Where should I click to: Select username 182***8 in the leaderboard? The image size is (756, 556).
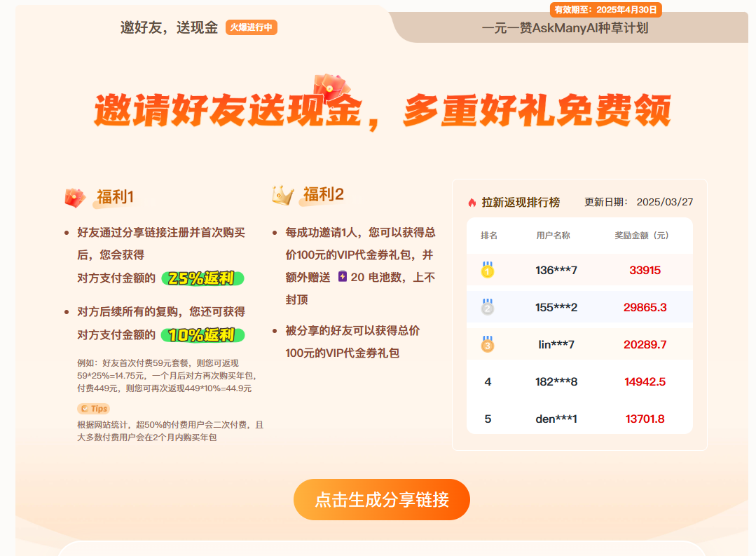coord(556,381)
